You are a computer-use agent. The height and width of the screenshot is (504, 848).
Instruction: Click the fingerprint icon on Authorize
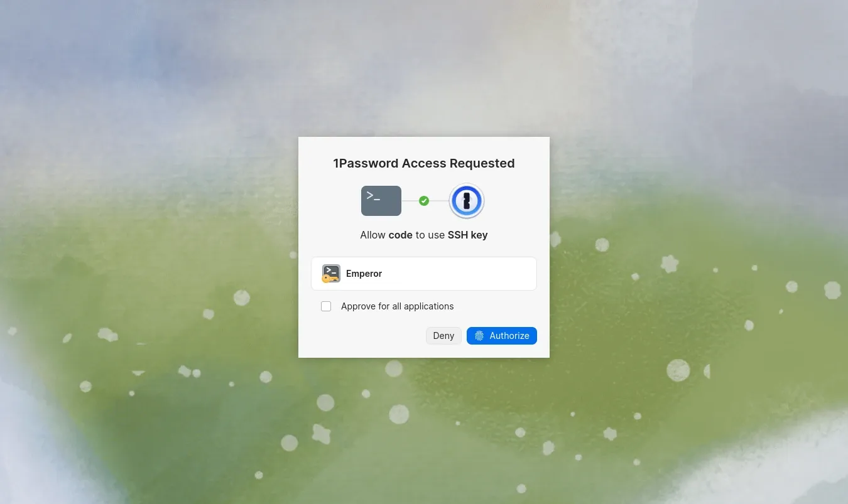tap(479, 336)
